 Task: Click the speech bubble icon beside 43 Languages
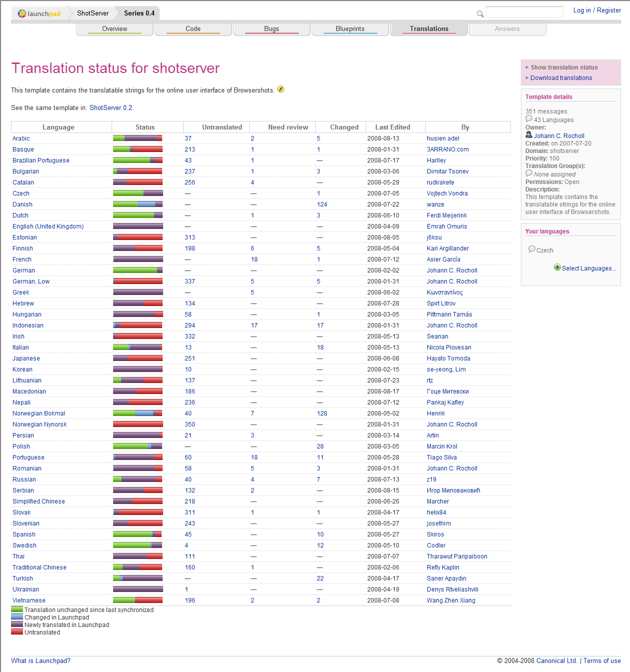point(529,119)
